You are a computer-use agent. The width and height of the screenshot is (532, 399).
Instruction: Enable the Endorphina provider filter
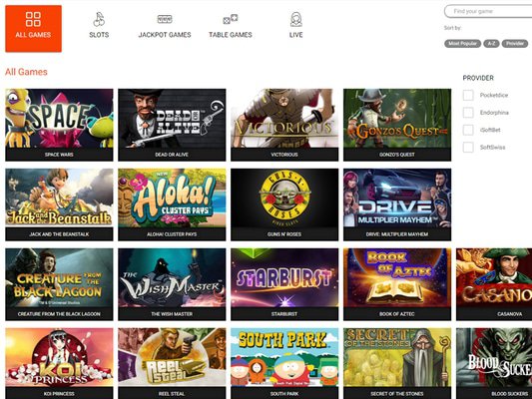(468, 112)
